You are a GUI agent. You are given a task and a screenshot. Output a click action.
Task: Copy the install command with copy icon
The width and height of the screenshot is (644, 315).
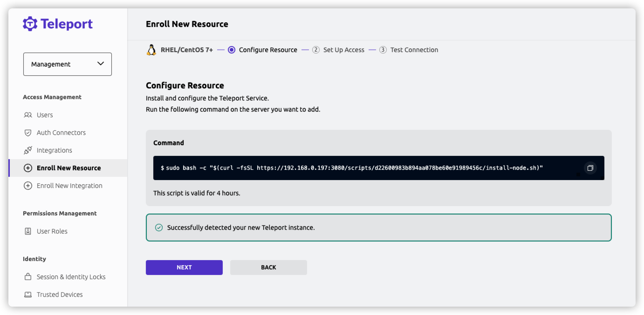pyautogui.click(x=590, y=168)
